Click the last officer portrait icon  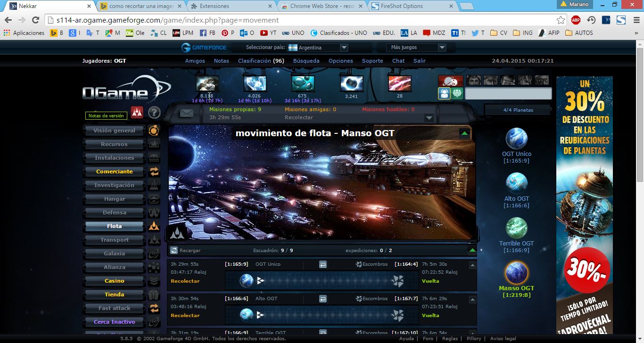[x=542, y=80]
